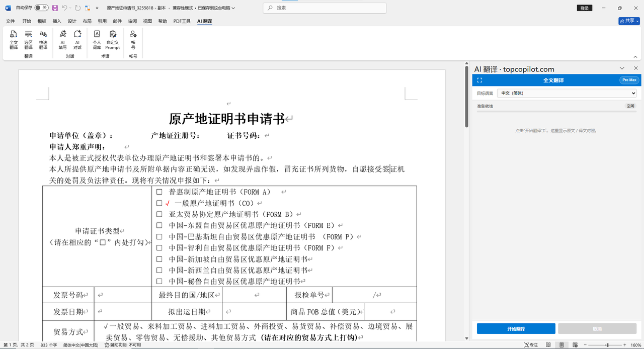Click the 取消 button
Screen dimensions: 644x349
(597, 329)
